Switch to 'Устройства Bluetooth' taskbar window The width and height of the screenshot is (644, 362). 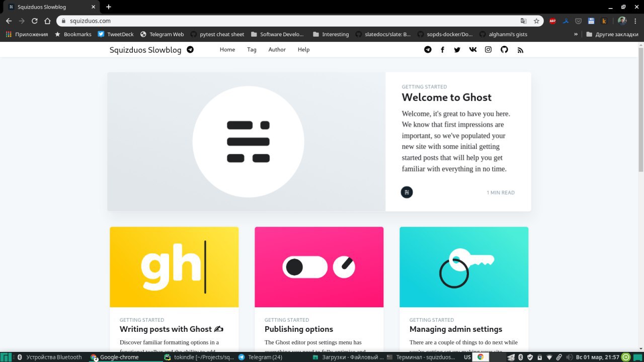49,357
